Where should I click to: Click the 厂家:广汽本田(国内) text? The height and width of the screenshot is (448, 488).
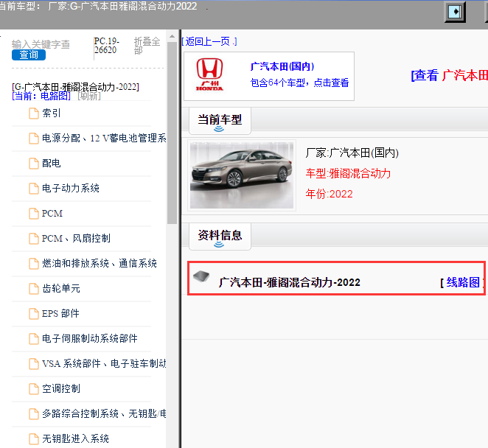352,153
